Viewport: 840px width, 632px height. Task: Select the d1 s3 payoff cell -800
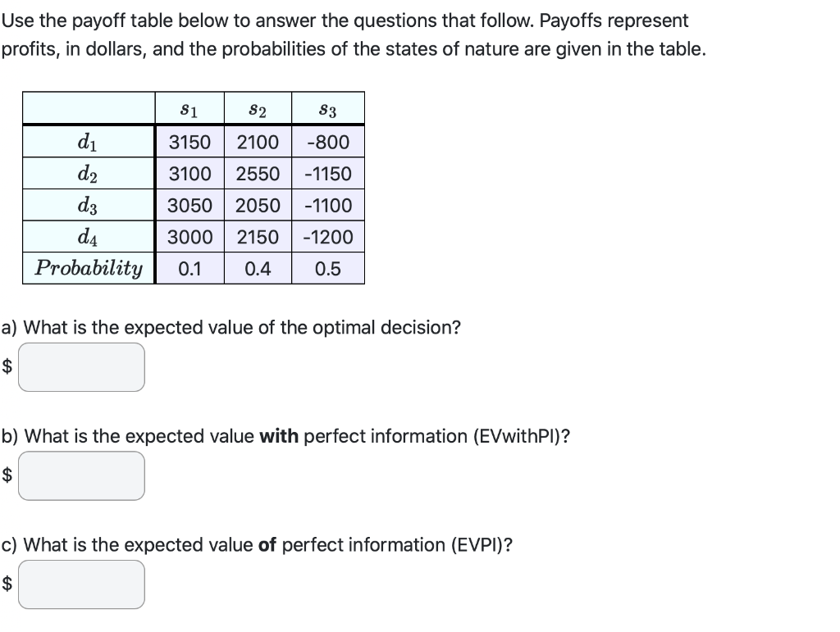tap(328, 142)
